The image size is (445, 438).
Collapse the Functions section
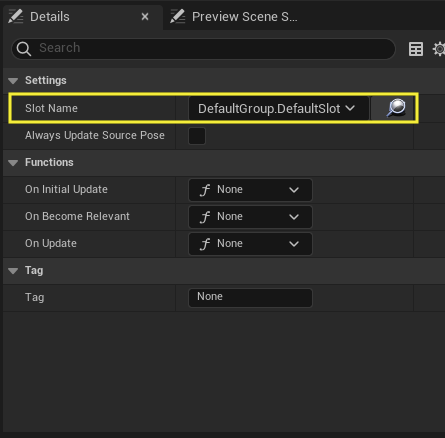point(13,163)
